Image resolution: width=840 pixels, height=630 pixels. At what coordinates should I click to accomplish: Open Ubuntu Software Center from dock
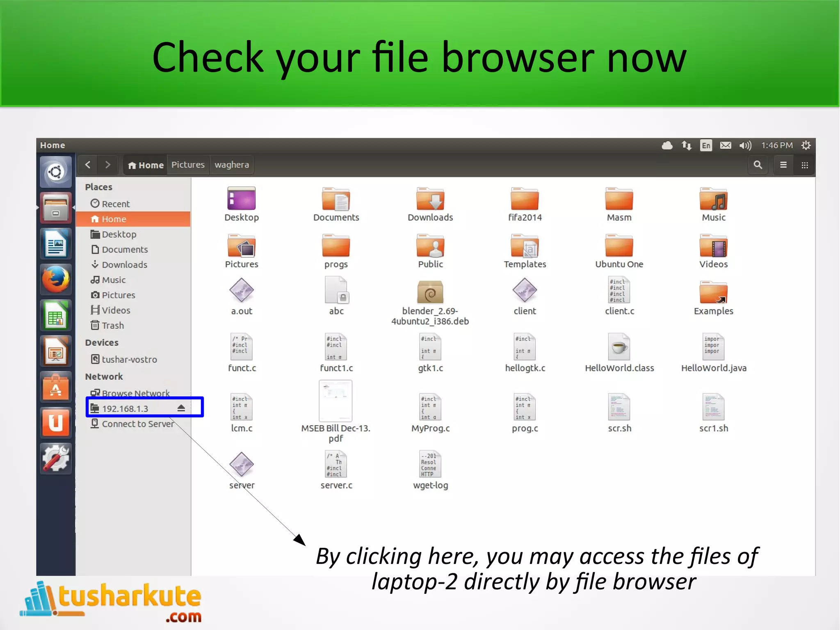pos(56,387)
